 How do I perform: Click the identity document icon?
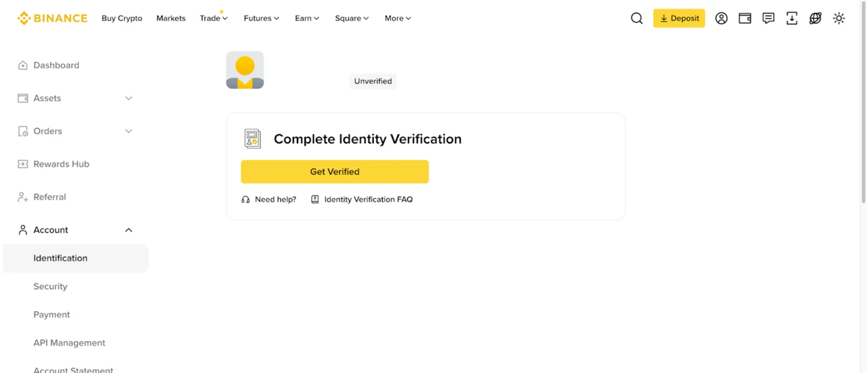pyautogui.click(x=252, y=139)
